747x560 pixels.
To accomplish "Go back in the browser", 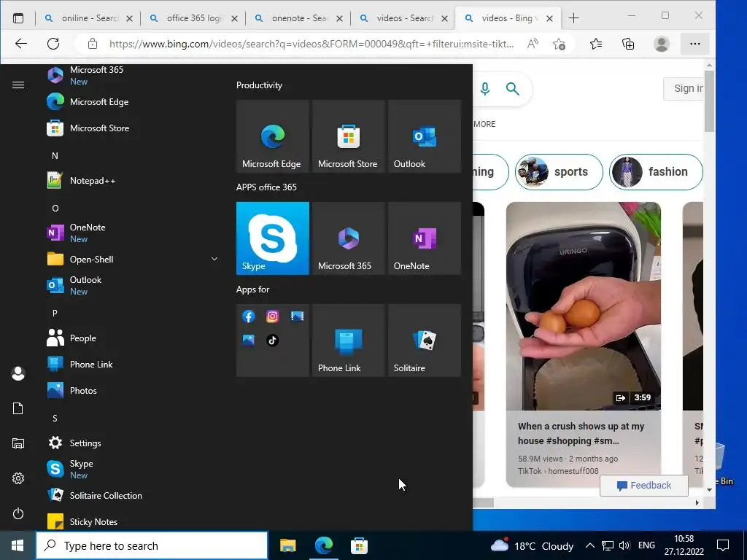I will click(x=21, y=44).
